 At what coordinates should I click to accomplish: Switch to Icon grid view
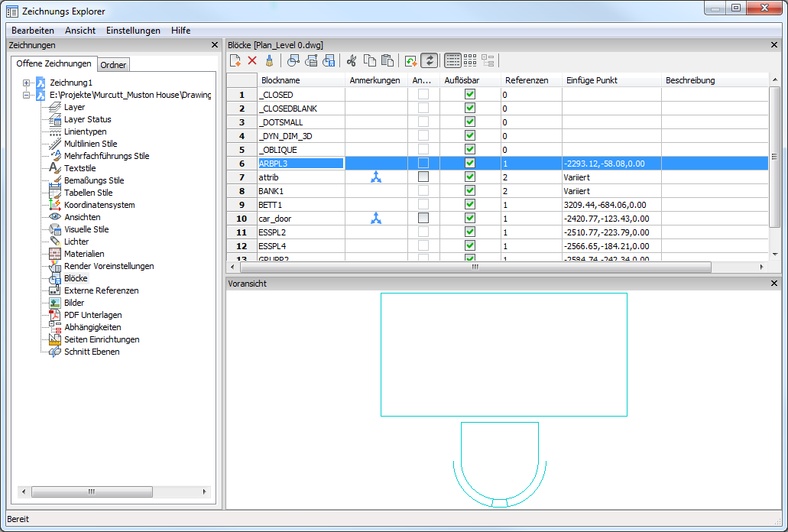pyautogui.click(x=470, y=60)
